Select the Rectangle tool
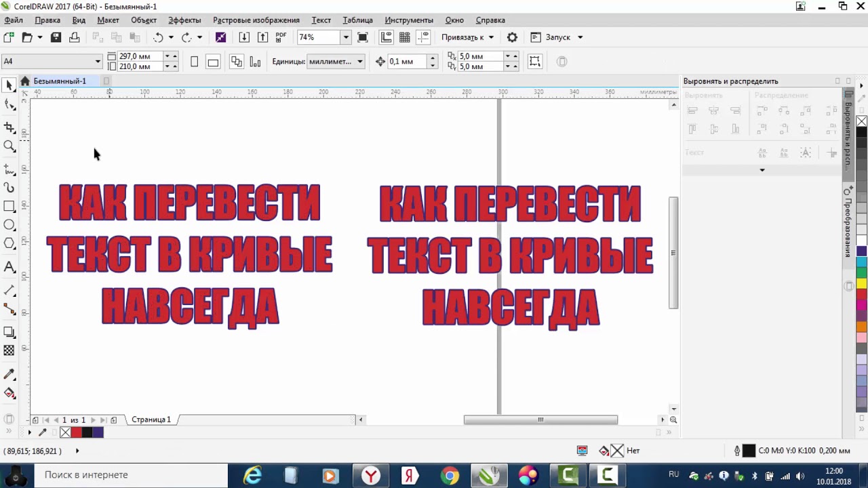This screenshot has width=868, height=488. pyautogui.click(x=9, y=206)
